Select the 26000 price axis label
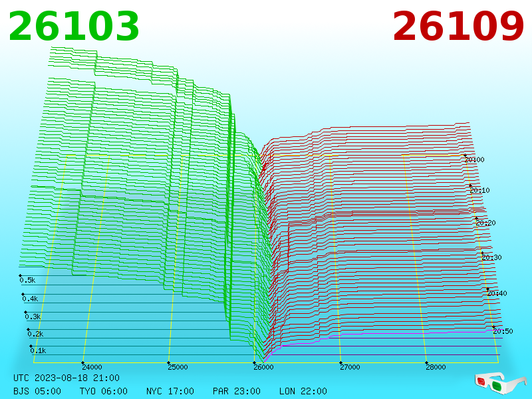This screenshot has height=399, width=532. coord(263,367)
